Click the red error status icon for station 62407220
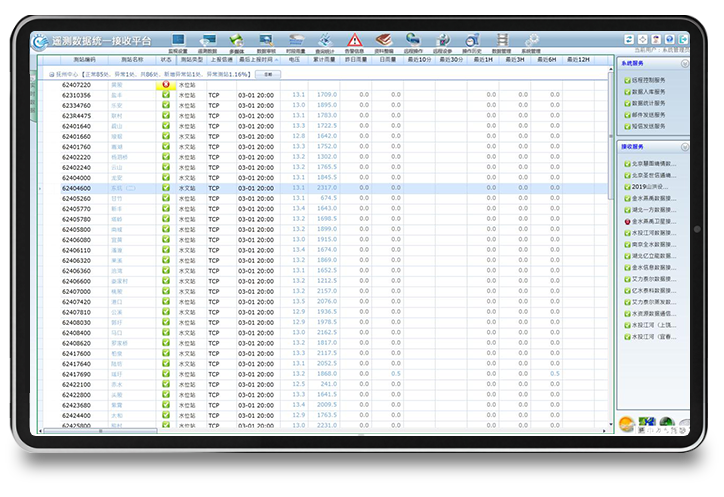The width and height of the screenshot is (724, 497). click(166, 85)
